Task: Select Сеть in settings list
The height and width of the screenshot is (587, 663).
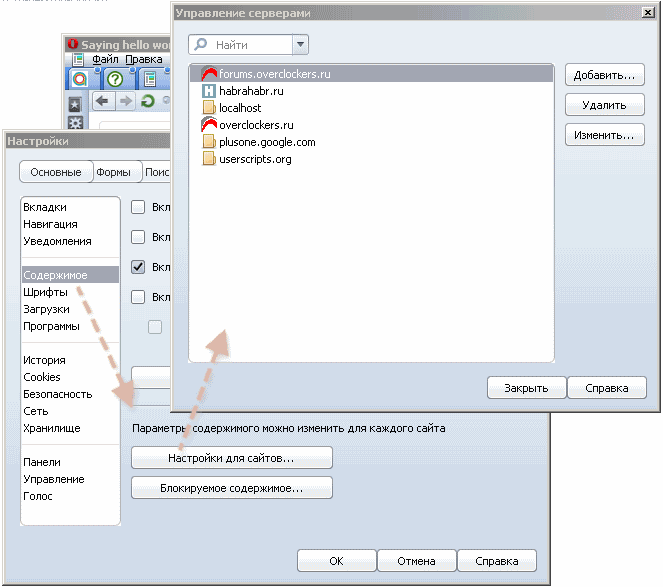Action: click(70, 411)
